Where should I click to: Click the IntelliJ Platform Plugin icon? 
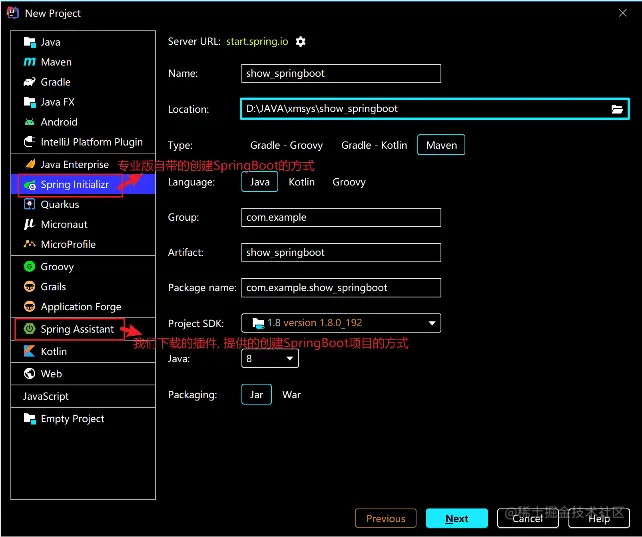[x=29, y=142]
